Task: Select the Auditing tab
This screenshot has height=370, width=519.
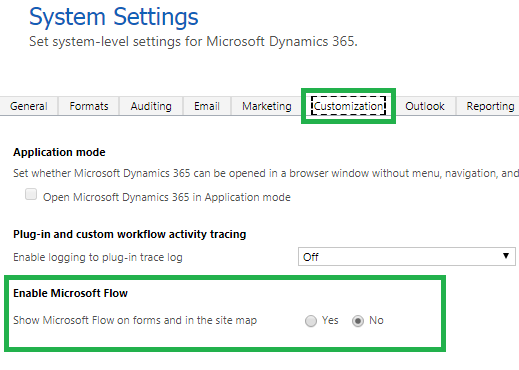Action: click(x=151, y=106)
